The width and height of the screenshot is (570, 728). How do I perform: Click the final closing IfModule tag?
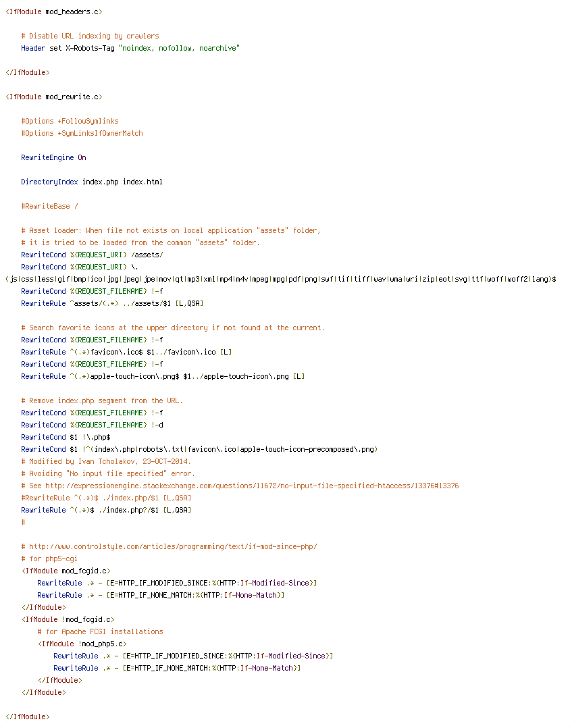(x=28, y=717)
